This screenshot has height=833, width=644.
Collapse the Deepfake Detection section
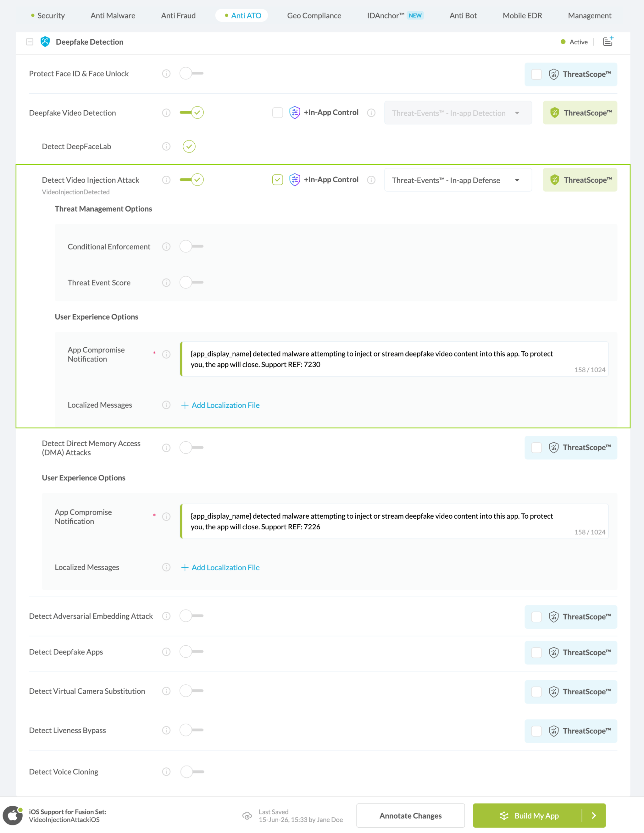pos(30,41)
